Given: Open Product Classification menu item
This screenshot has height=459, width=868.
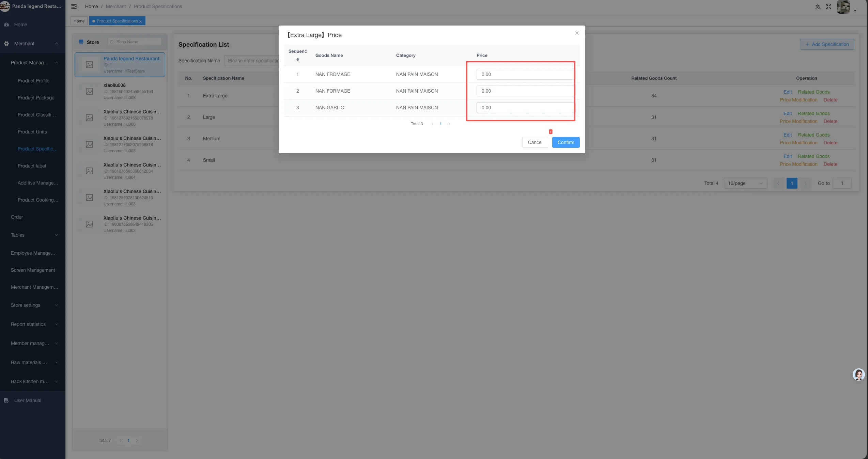Looking at the screenshot, I should [36, 115].
